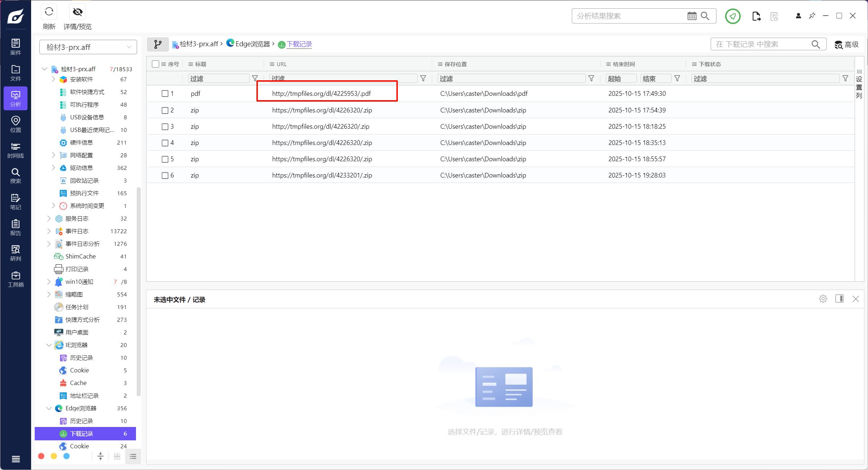Click the calendar icon in search box
Viewport: 868px width, 470px height.
pyautogui.click(x=692, y=16)
